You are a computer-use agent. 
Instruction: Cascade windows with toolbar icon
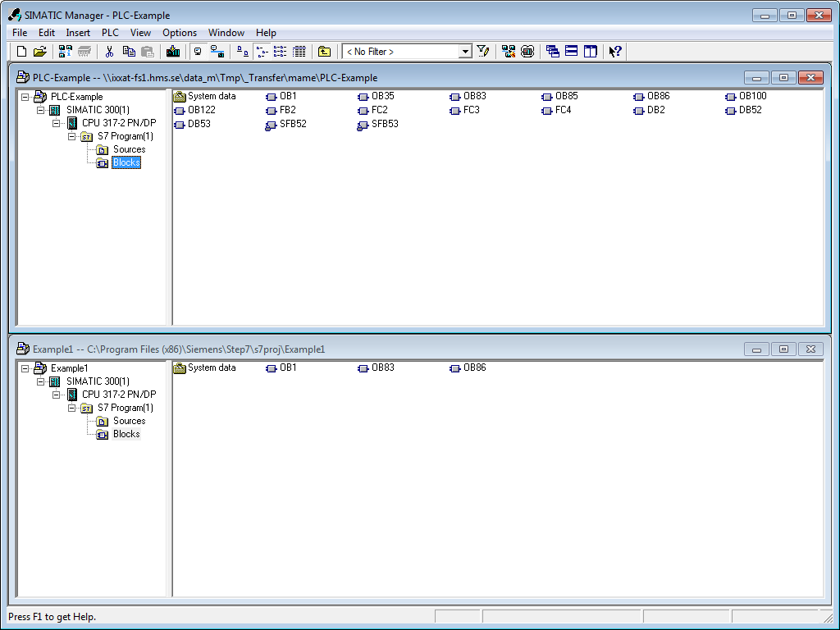[x=552, y=52]
